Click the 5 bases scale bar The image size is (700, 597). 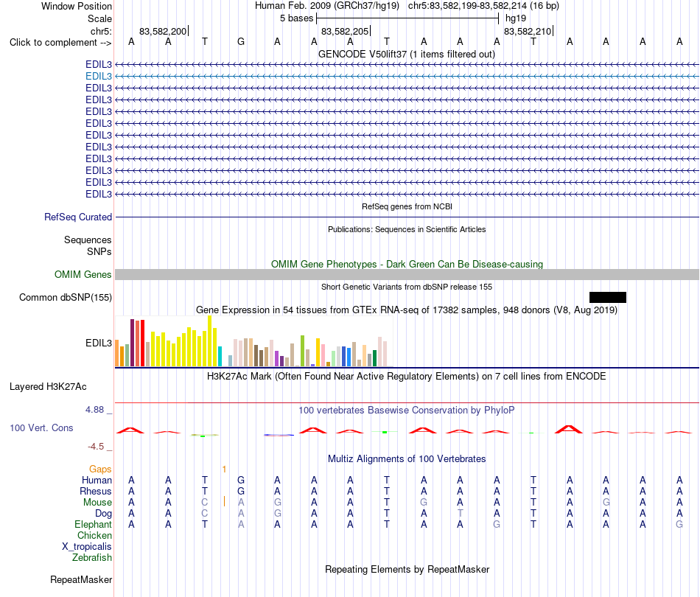pyautogui.click(x=407, y=18)
